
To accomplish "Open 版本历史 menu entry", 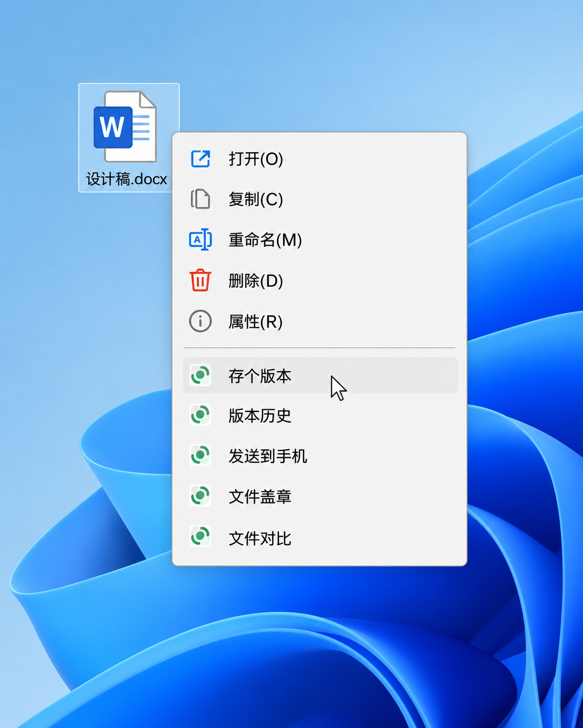I will tap(320, 415).
